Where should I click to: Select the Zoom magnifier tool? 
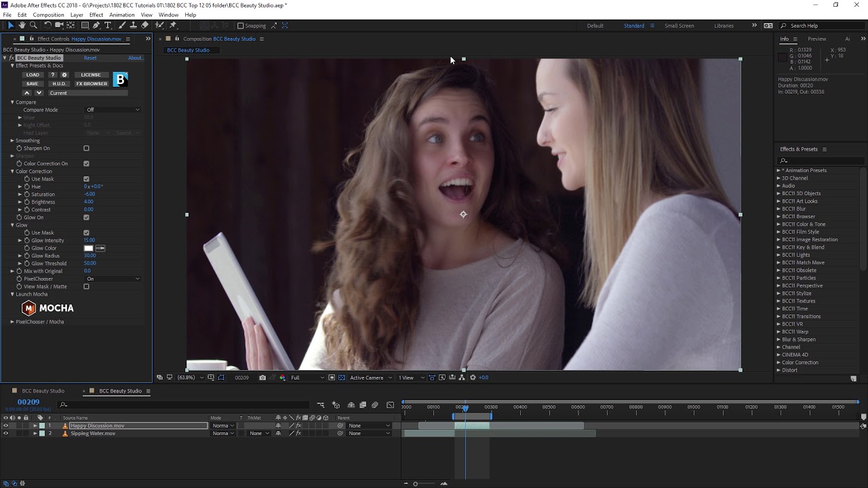[x=33, y=25]
